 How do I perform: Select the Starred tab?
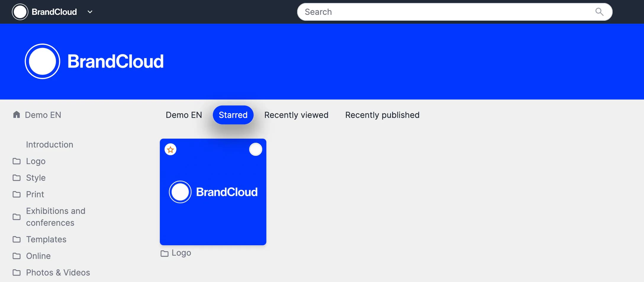(233, 115)
